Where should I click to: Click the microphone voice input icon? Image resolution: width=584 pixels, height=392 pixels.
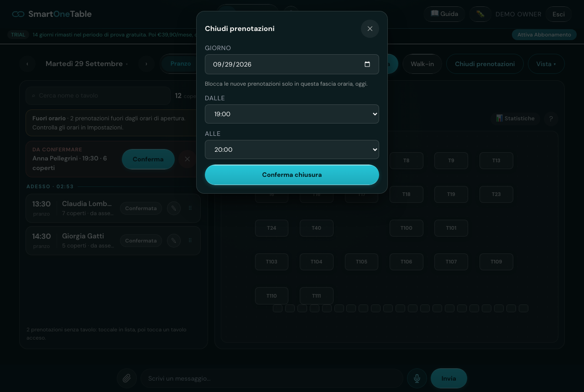(417, 378)
